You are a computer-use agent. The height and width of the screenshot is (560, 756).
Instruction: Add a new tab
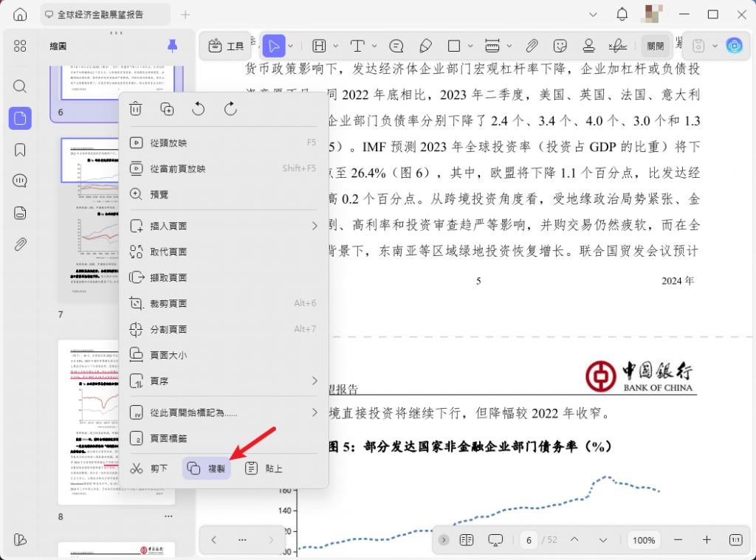(185, 15)
